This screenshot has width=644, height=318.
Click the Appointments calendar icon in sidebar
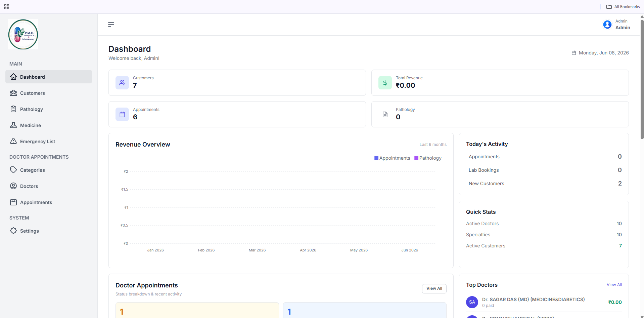13,202
